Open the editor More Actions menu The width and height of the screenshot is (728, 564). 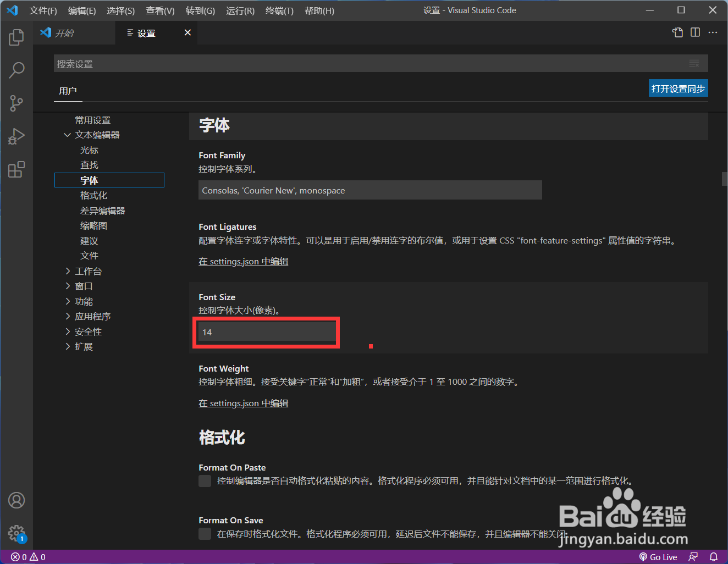tap(713, 32)
